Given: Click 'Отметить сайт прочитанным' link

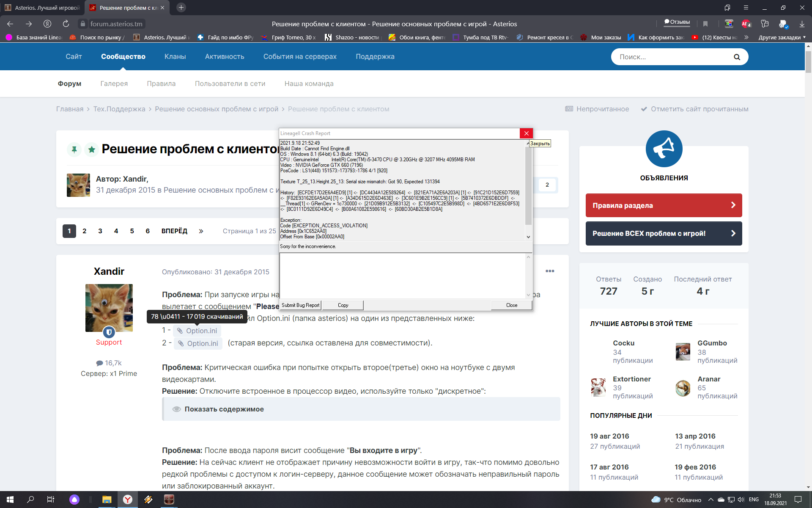Looking at the screenshot, I should [695, 109].
